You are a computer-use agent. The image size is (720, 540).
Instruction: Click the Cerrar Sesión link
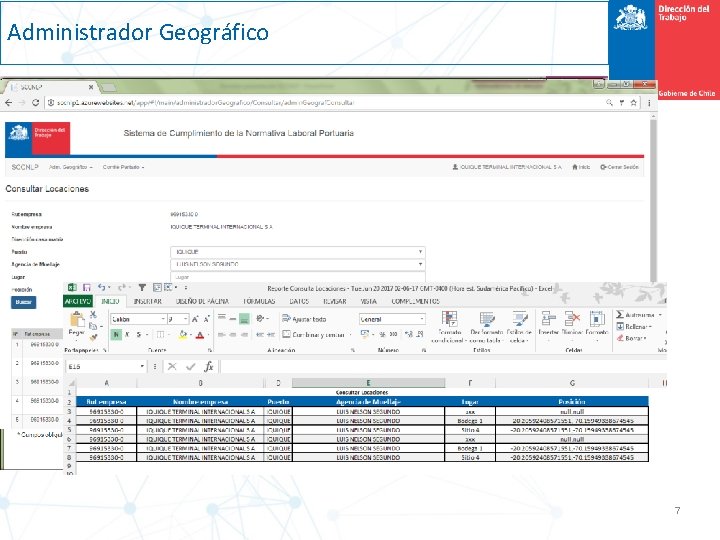619,167
